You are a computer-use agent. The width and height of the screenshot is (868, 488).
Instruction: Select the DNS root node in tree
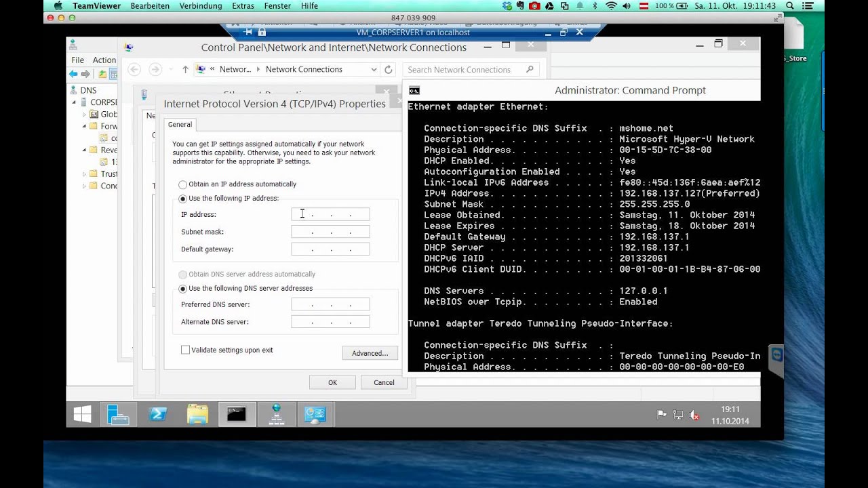coord(88,90)
